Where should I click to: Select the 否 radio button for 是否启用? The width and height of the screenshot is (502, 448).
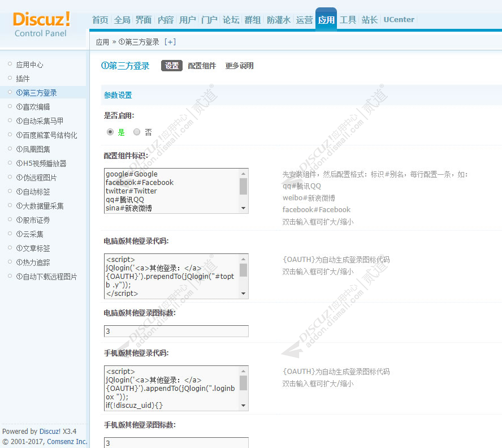137,132
